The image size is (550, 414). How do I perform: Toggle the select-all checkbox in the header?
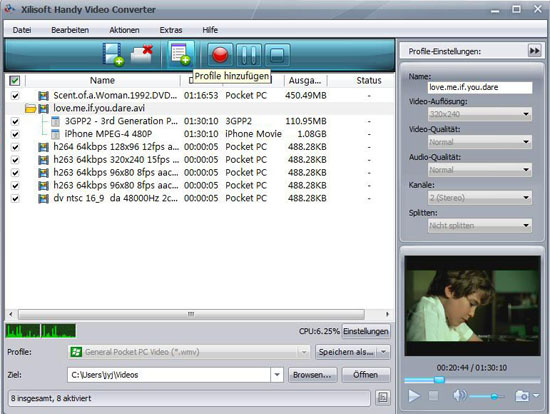[x=15, y=81]
